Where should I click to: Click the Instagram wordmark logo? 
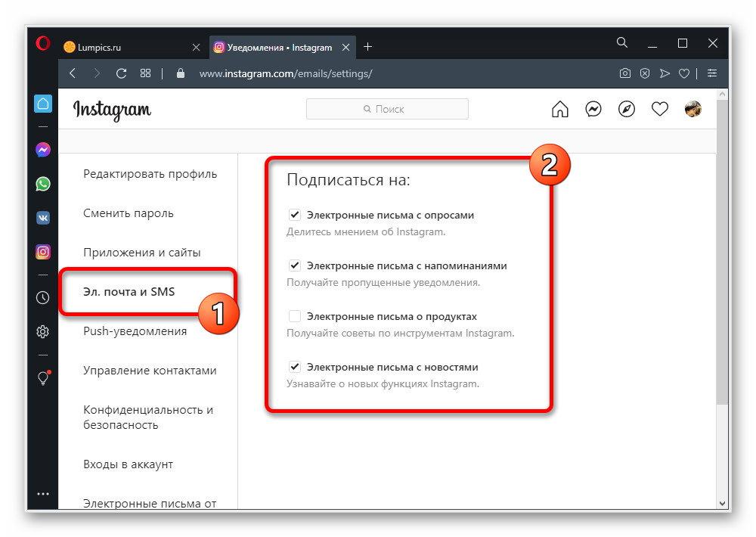point(112,110)
